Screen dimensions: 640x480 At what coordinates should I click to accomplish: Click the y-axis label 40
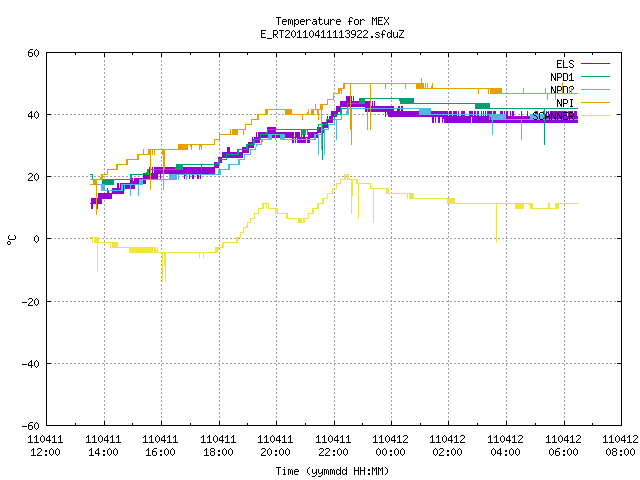click(33, 115)
